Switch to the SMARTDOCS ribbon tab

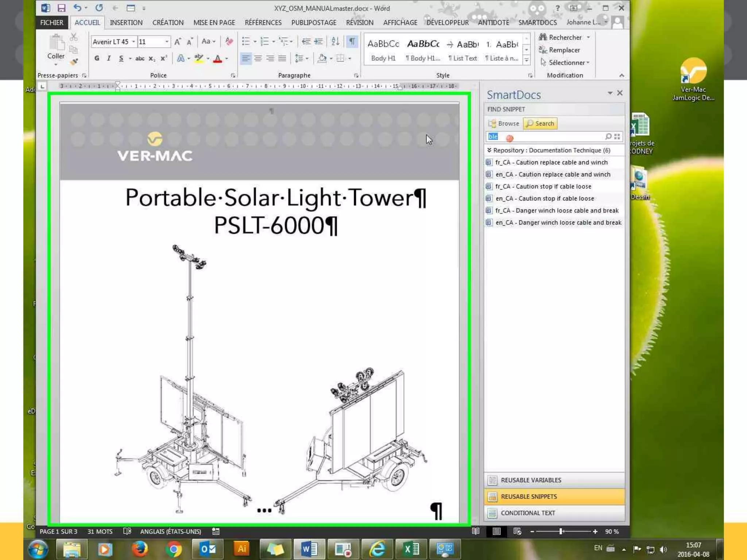tap(537, 23)
